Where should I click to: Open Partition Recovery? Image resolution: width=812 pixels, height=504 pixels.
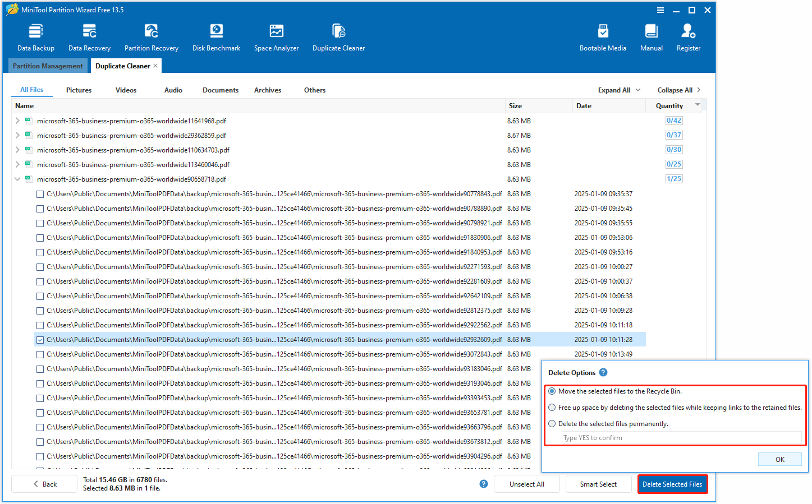click(151, 36)
